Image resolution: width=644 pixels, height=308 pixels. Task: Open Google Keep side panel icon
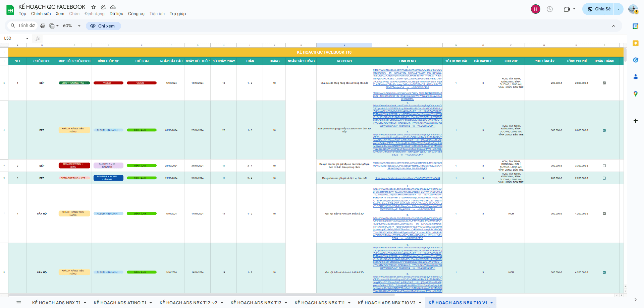[635, 43]
